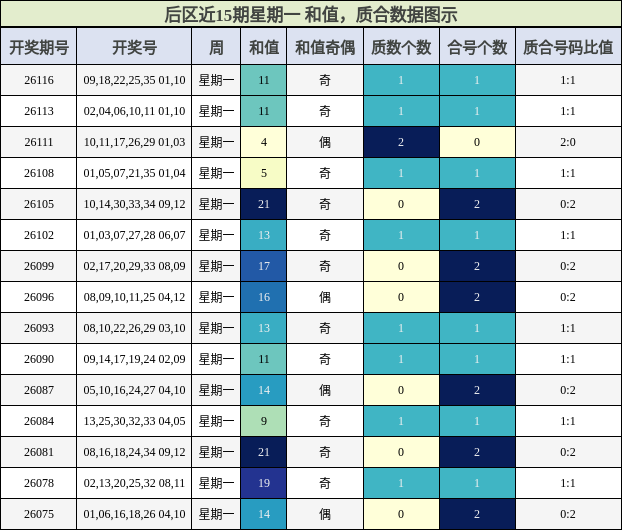Click composite count 2 in row 26099
The image size is (622, 530).
coord(477,266)
